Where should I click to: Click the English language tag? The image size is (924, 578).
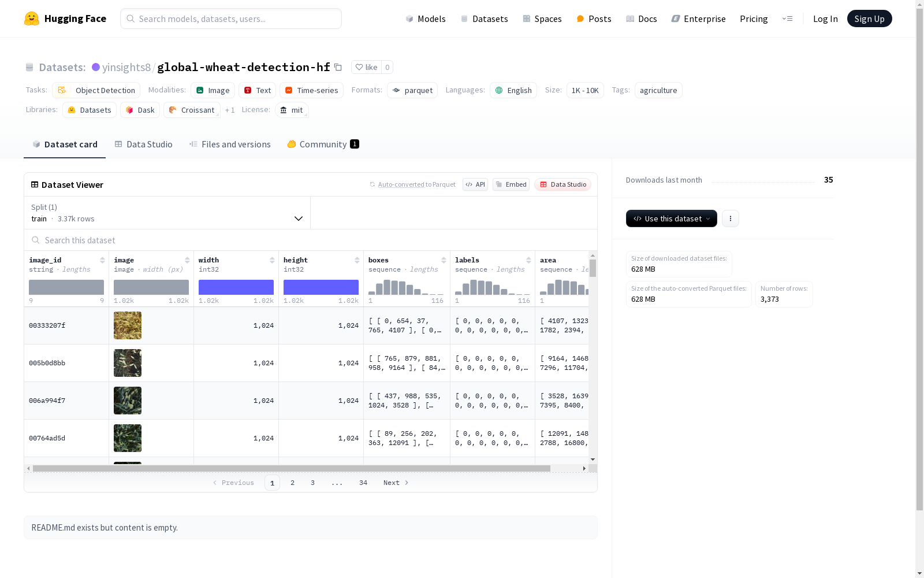point(513,90)
